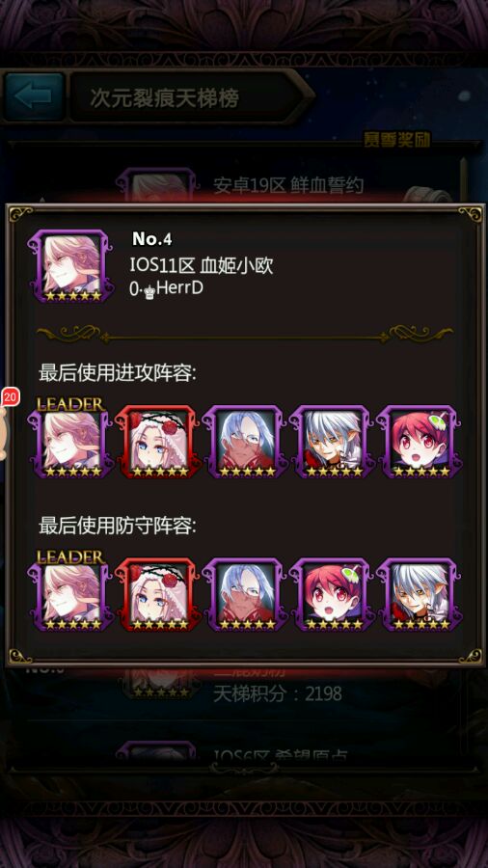Tap the IOS6区 ranking entry at bottom
488x868 pixels.
coord(280,753)
